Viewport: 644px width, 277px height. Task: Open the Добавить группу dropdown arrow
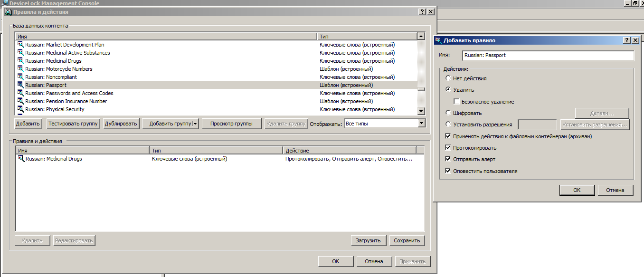[x=195, y=124]
